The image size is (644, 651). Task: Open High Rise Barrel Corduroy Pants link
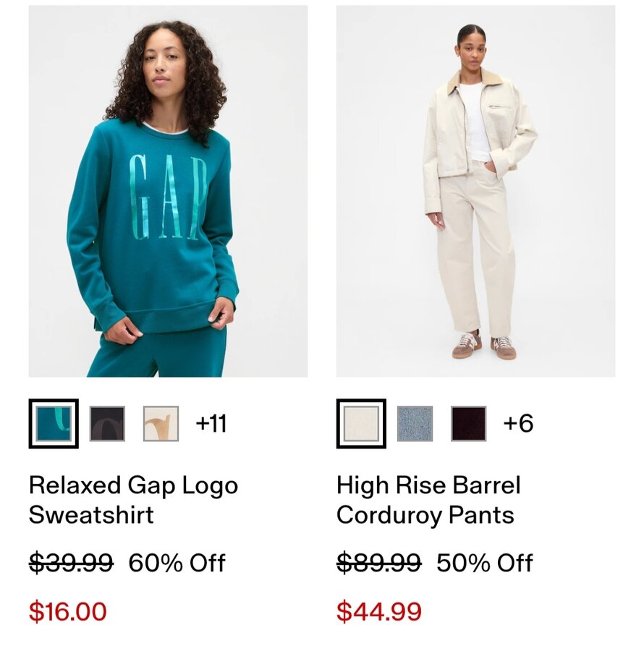click(x=428, y=500)
